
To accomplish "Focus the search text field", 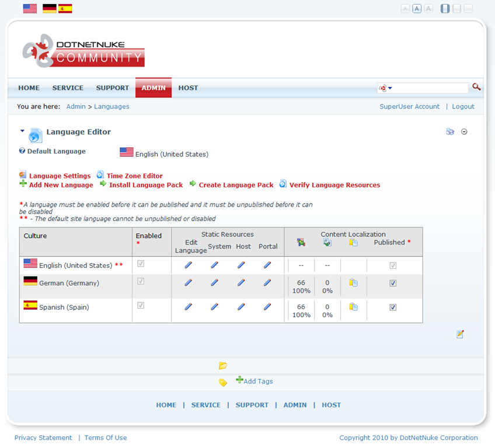I will coord(430,88).
